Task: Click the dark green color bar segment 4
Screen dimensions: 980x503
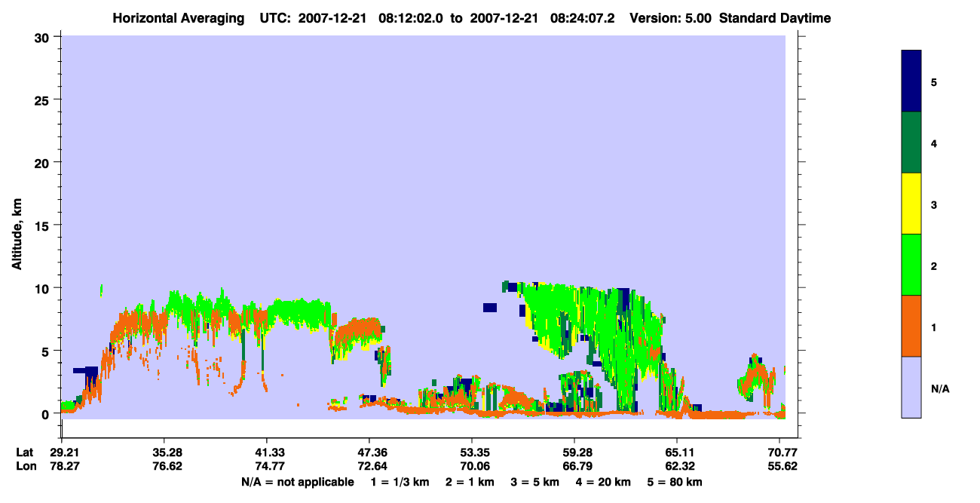Action: click(911, 143)
